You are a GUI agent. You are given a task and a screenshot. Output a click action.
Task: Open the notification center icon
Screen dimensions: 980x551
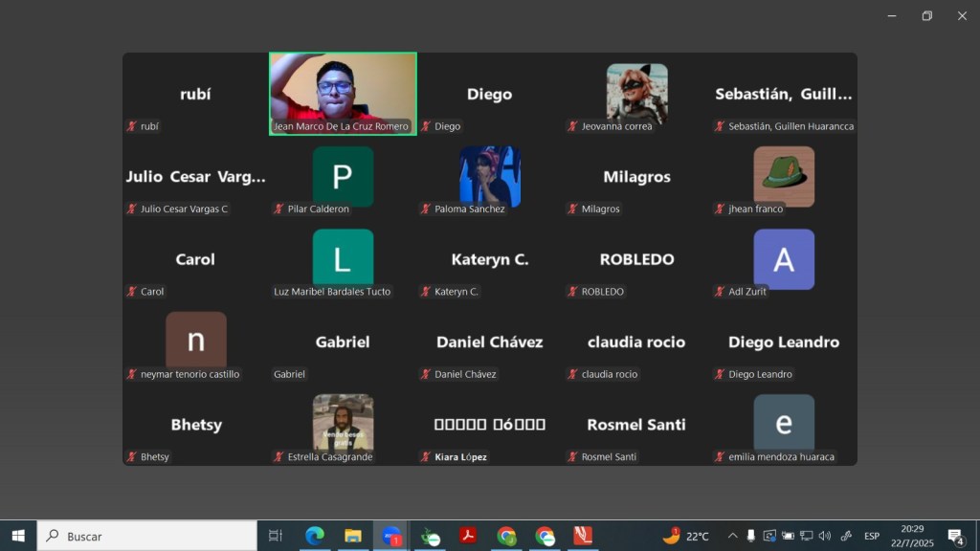955,537
